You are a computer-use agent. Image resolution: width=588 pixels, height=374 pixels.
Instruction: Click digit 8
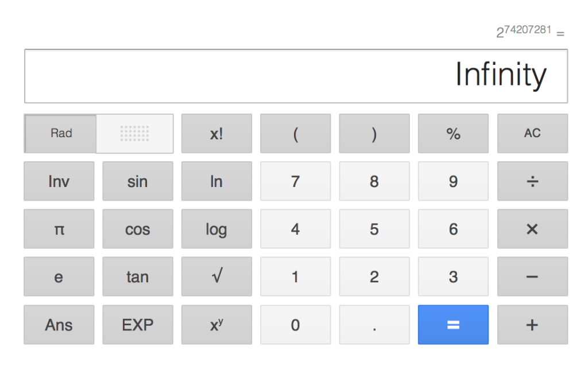click(x=374, y=181)
